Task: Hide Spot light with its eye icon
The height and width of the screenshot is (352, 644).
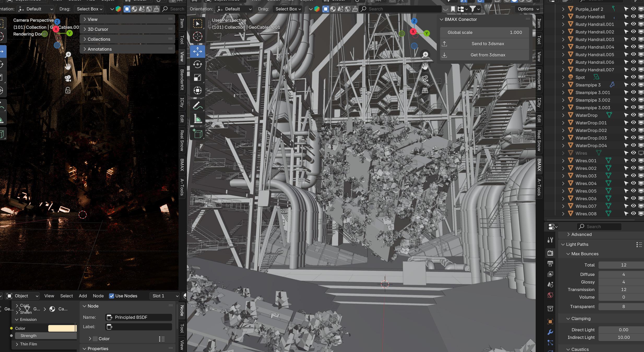Action: (634, 77)
